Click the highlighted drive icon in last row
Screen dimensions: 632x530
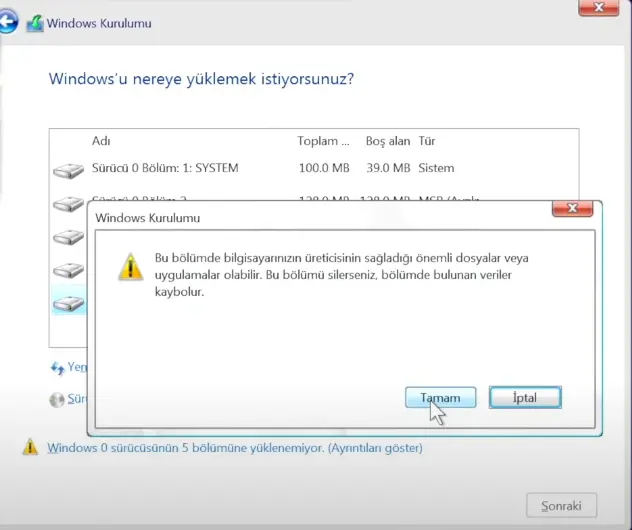click(x=69, y=303)
